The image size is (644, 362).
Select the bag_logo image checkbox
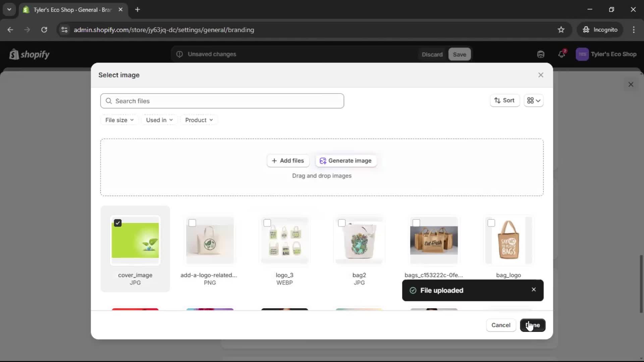[491, 223]
